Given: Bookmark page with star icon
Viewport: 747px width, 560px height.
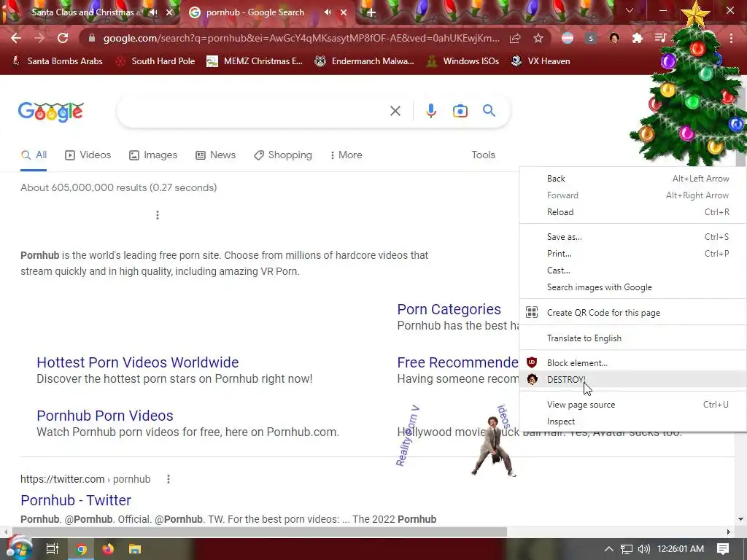Looking at the screenshot, I should 538,39.
